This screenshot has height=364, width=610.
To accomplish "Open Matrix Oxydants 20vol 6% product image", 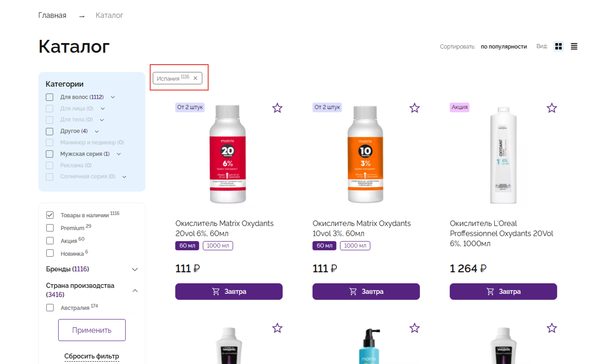I will pos(228,155).
